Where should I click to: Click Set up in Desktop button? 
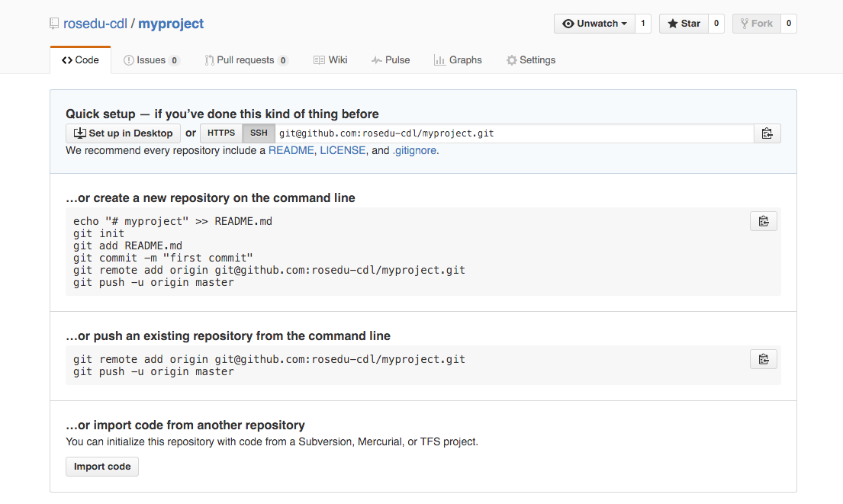123,133
